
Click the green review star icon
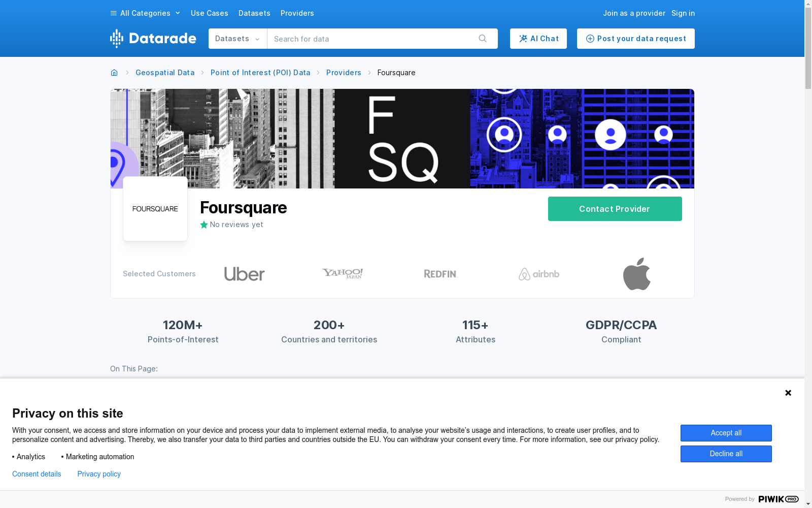pos(204,225)
